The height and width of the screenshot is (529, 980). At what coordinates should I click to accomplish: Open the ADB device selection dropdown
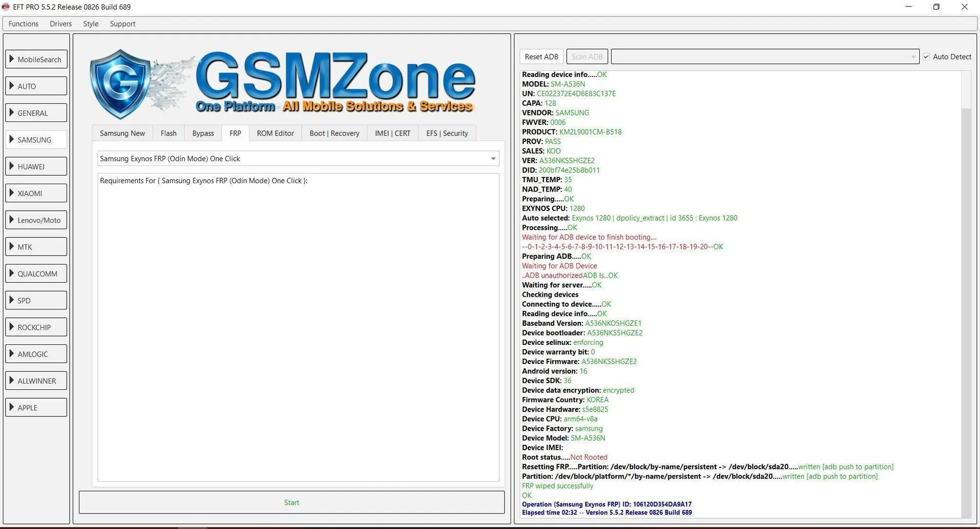765,57
